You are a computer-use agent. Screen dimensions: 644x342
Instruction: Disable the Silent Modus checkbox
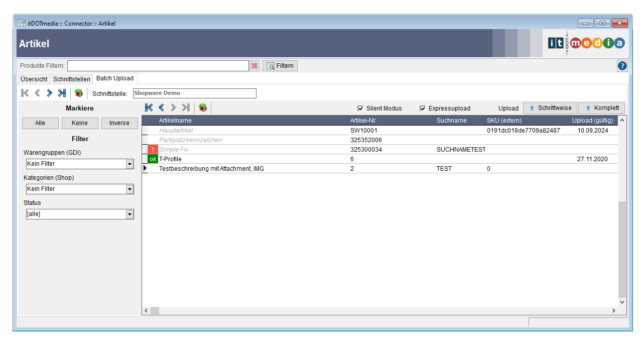[360, 108]
